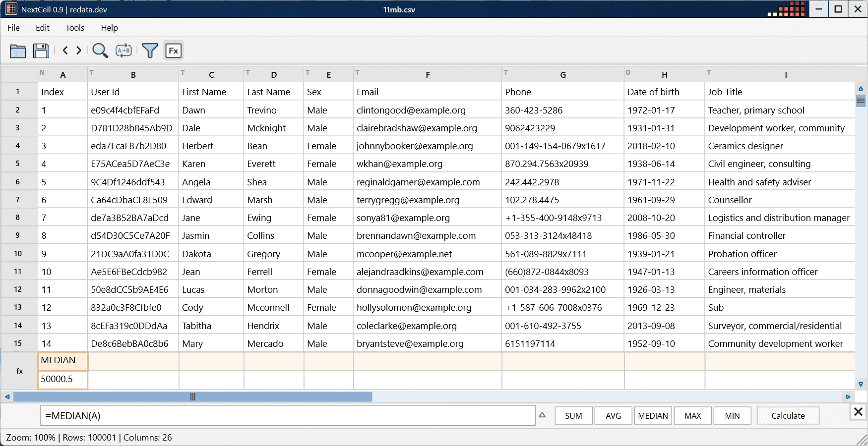The image size is (868, 446).
Task: Save the spreadsheet with the floppy disk icon
Action: (x=41, y=50)
